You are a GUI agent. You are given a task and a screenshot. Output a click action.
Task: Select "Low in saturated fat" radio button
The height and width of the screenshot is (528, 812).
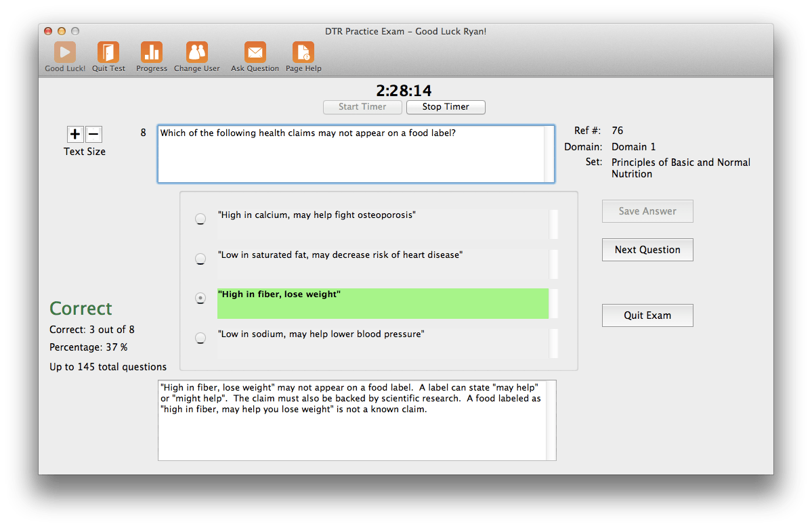click(x=200, y=259)
